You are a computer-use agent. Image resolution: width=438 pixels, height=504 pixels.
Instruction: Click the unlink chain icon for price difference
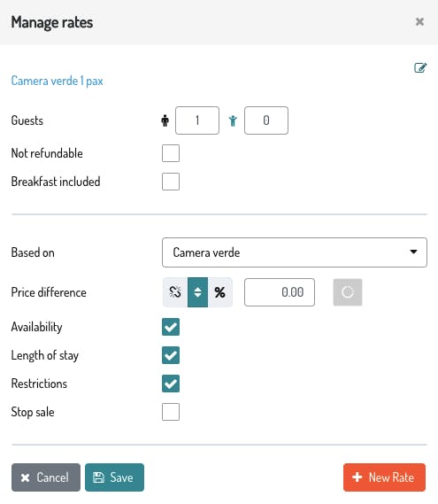175,292
